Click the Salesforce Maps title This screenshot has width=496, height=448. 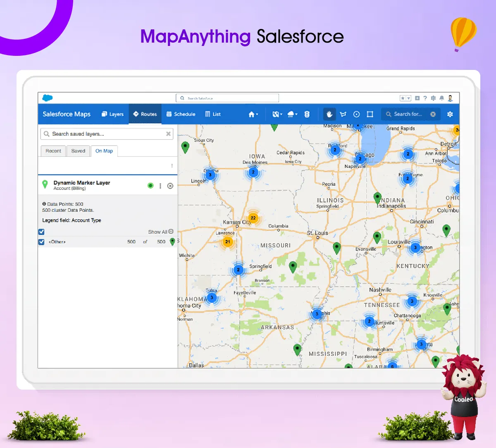pos(67,114)
